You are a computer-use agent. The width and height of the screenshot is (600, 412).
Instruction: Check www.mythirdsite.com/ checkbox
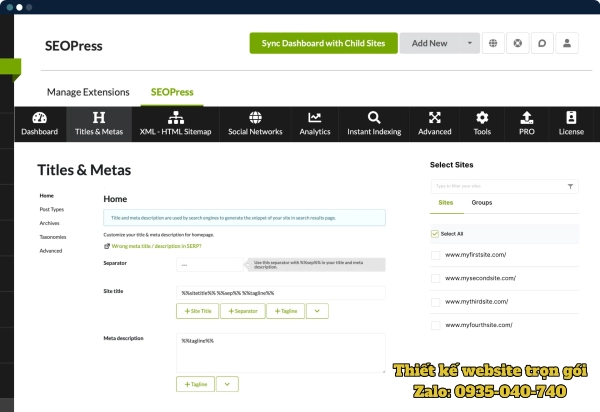pos(435,302)
